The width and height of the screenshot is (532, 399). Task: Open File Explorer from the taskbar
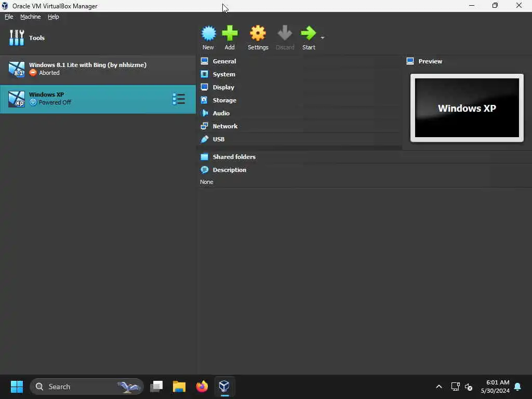tap(179, 387)
